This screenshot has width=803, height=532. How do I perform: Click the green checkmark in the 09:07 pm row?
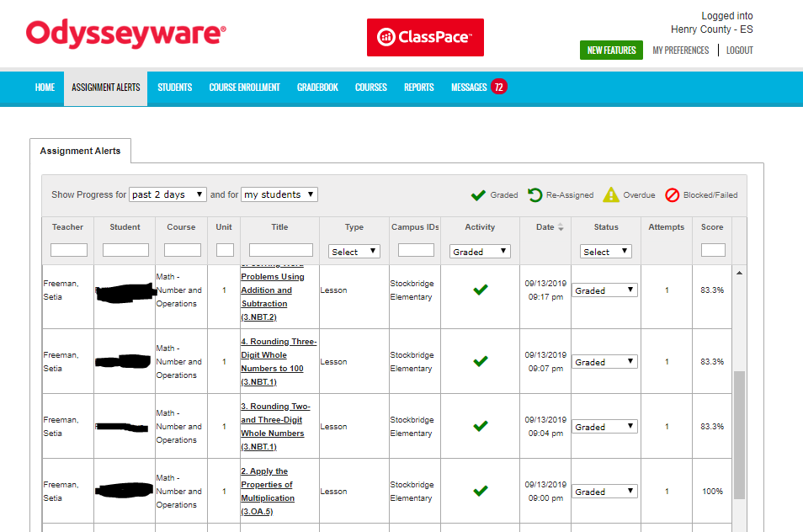(x=481, y=361)
